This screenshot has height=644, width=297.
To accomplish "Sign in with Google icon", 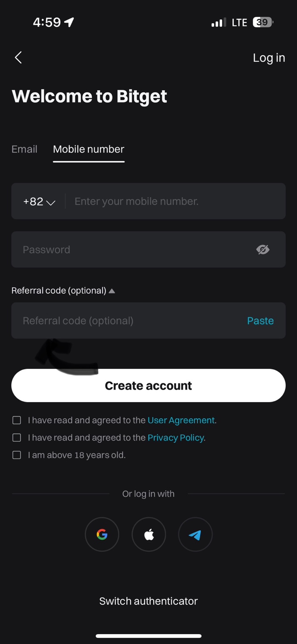I will (102, 534).
